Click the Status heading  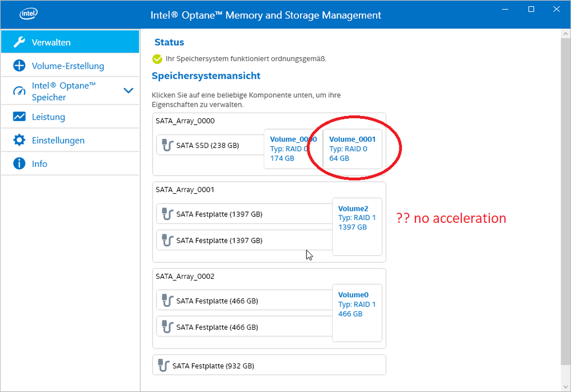pos(169,42)
